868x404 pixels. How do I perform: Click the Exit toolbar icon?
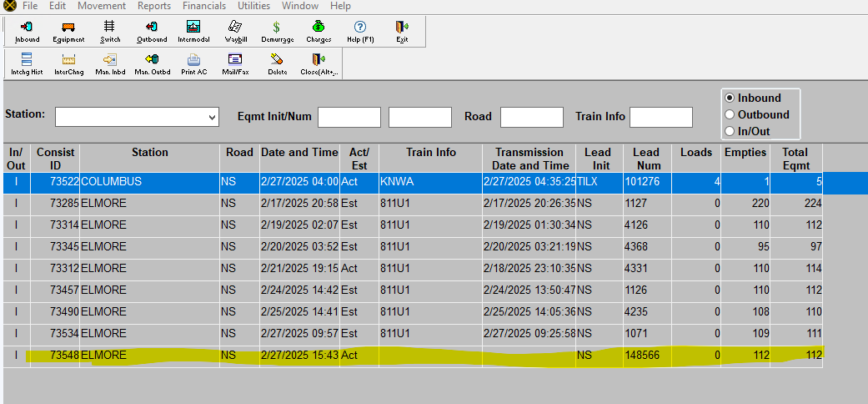(x=402, y=32)
